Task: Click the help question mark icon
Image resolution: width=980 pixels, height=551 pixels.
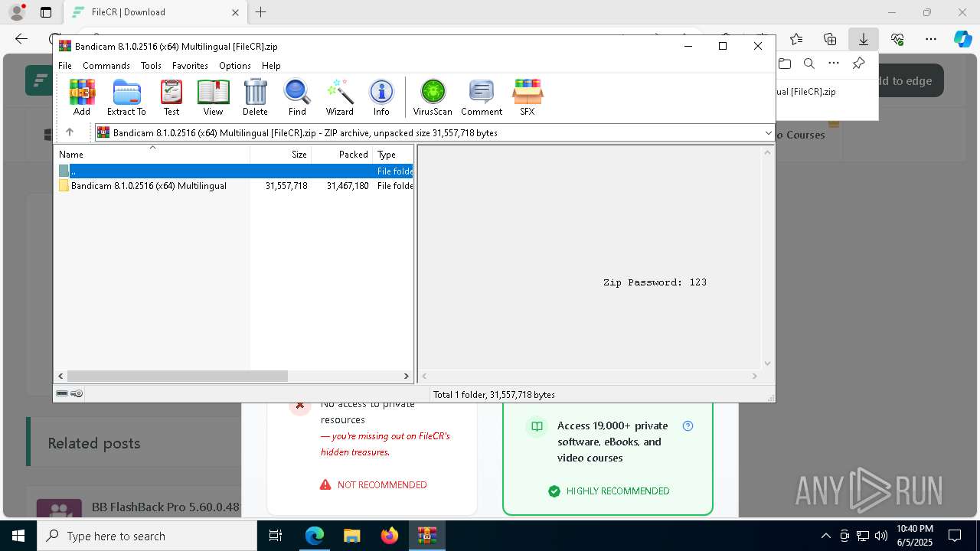Action: (688, 425)
